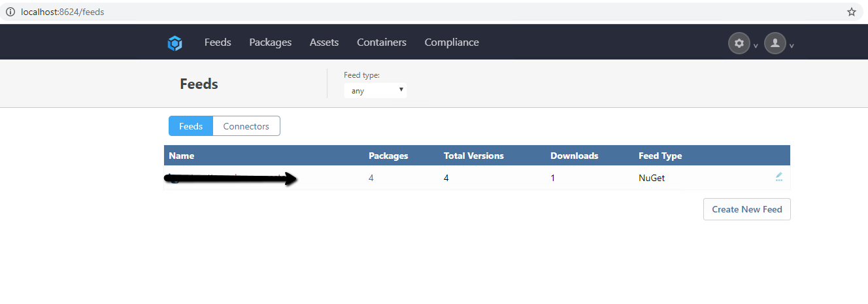Go to Assets in the navigation bar

[324, 42]
